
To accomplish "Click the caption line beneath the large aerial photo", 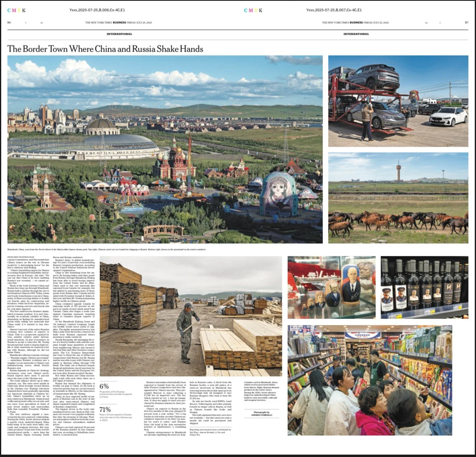I will coord(107,249).
